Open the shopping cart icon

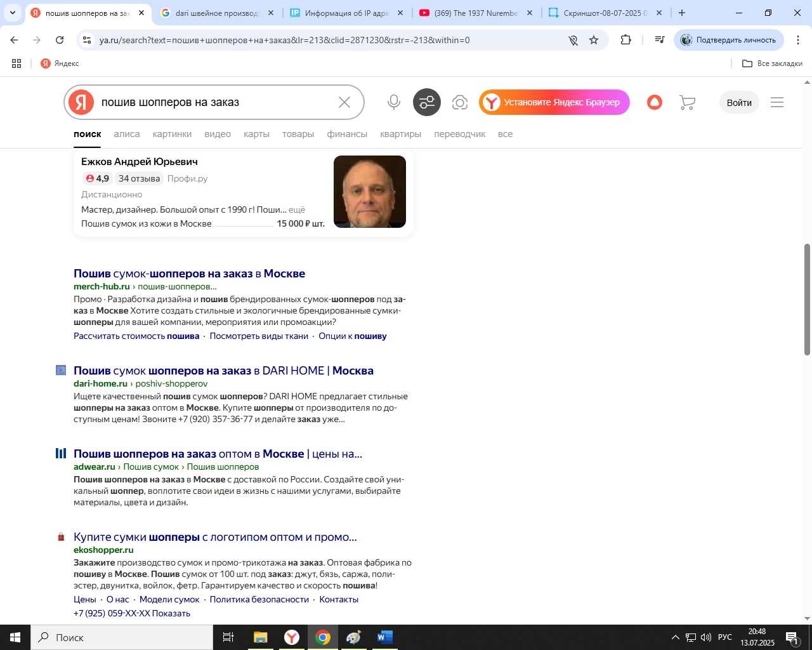[x=687, y=102]
